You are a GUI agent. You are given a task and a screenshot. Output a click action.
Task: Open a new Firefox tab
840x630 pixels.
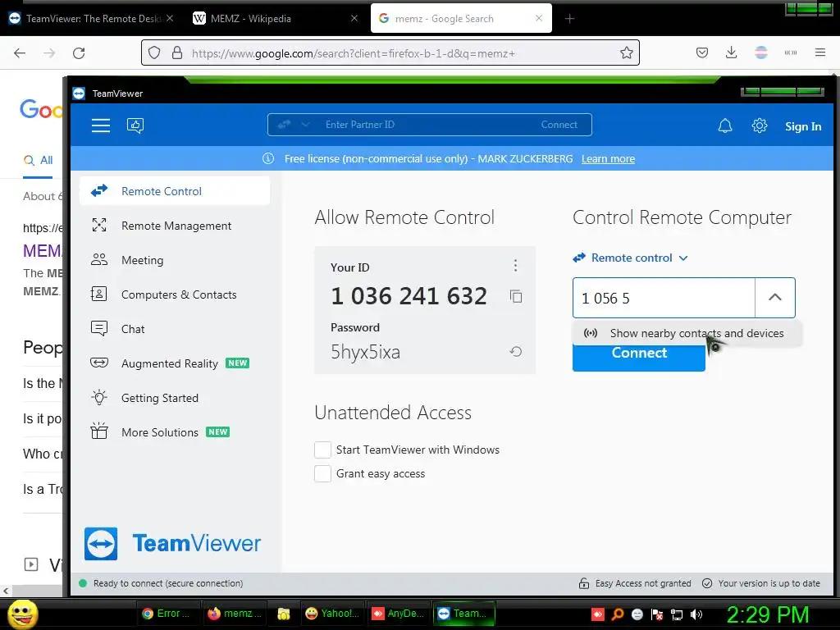(x=569, y=19)
